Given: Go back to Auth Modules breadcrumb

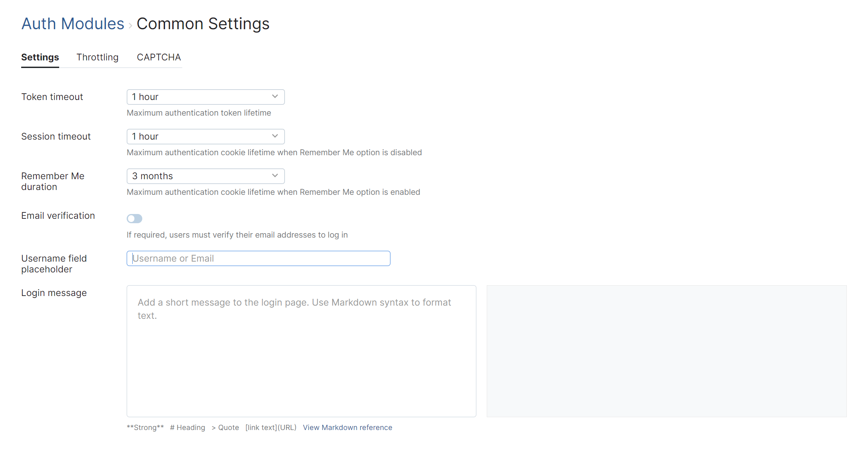Looking at the screenshot, I should pyautogui.click(x=73, y=24).
